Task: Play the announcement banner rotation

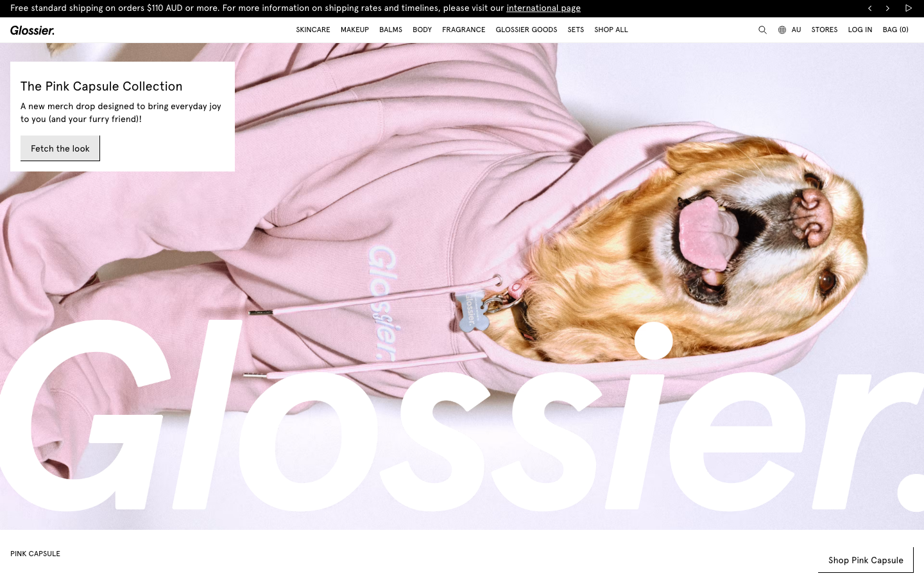Action: click(x=909, y=8)
